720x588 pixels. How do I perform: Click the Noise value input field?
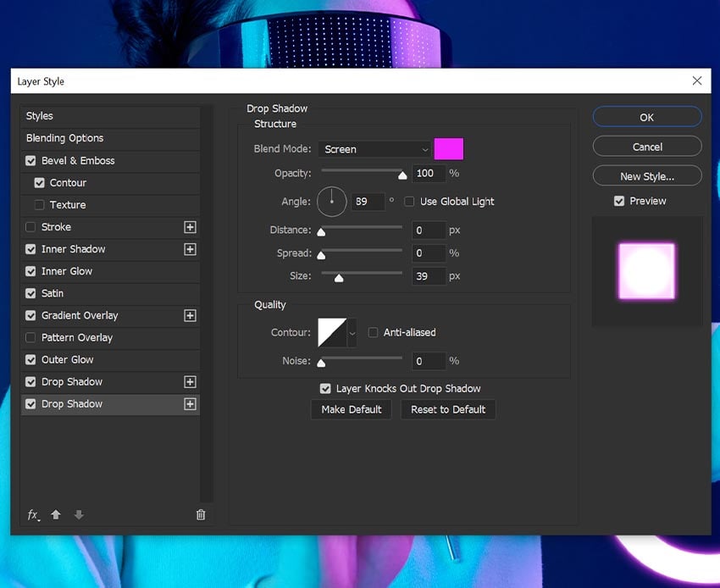pyautogui.click(x=429, y=361)
